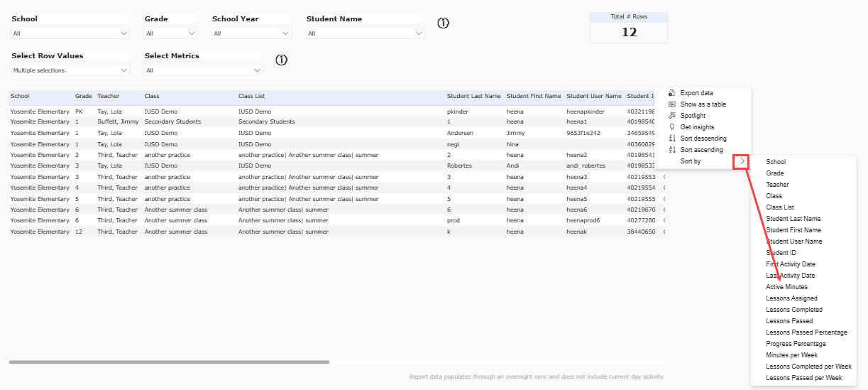
Task: Click the Sort descending icon
Action: tap(672, 139)
